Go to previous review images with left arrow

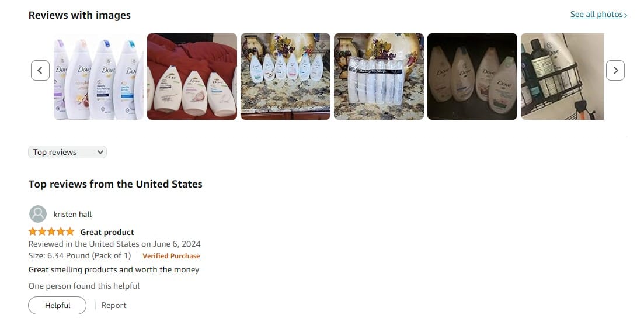[40, 70]
